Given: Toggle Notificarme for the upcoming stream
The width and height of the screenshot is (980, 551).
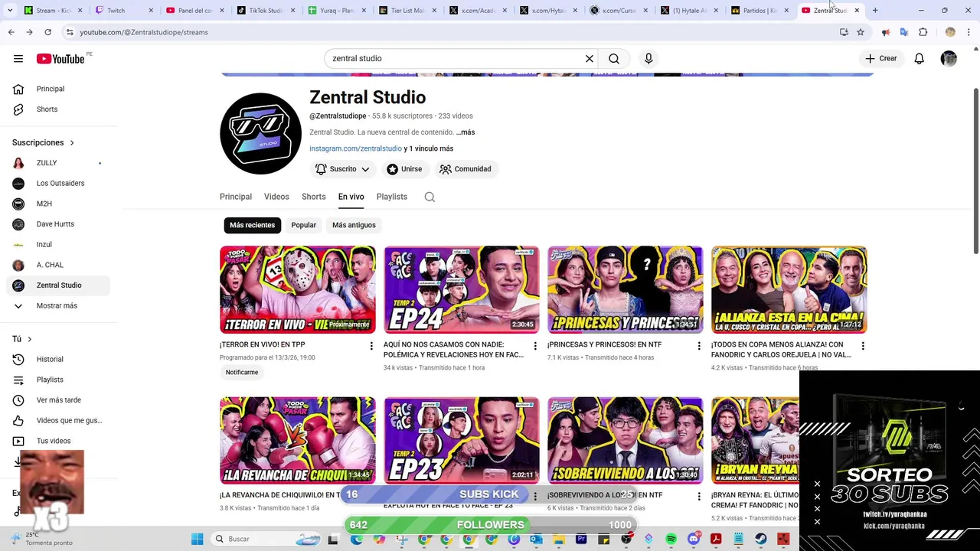Looking at the screenshot, I should pyautogui.click(x=242, y=373).
